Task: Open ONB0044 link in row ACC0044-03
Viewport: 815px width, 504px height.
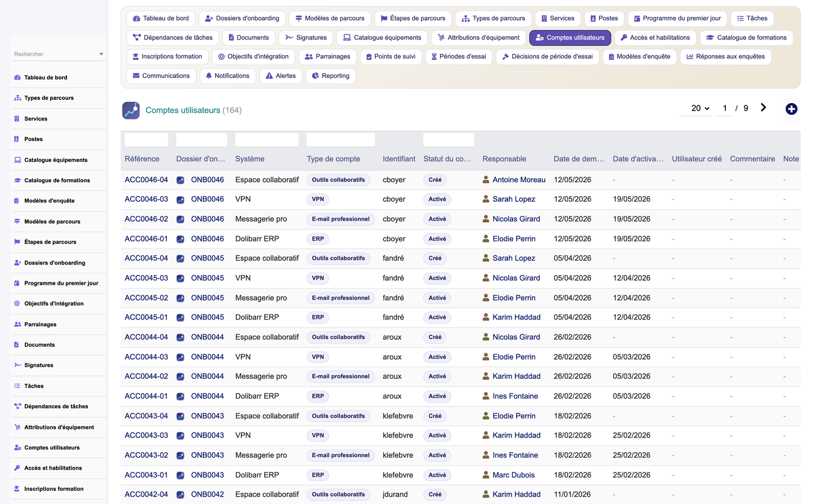Action: (x=208, y=357)
